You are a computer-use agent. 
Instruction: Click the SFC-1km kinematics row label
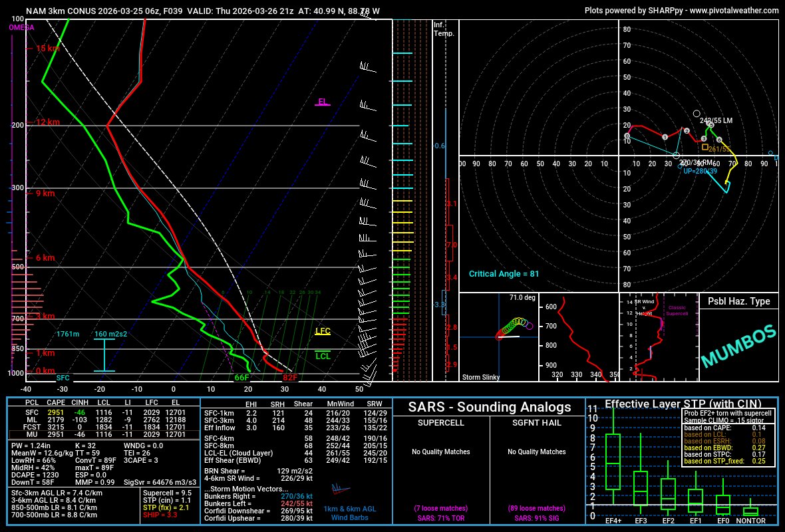tap(219, 414)
